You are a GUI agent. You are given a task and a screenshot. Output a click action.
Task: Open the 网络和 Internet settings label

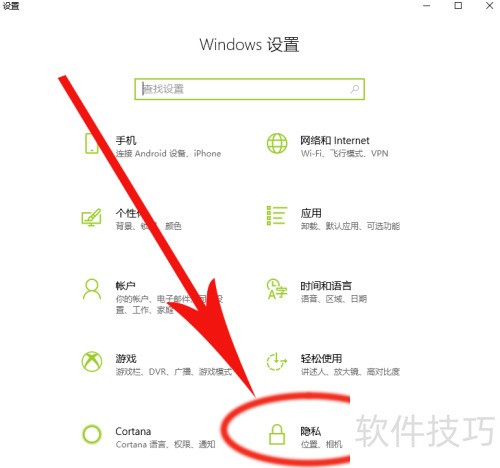[335, 141]
